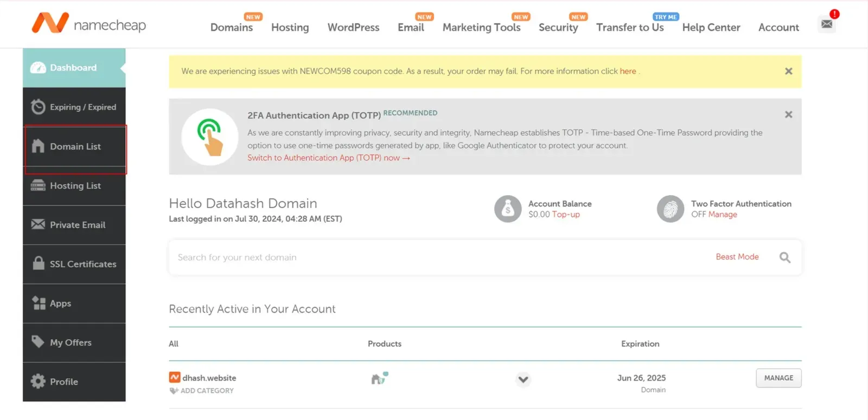Go to Dashboard in sidebar
This screenshot has height=420, width=868.
pyautogui.click(x=74, y=68)
